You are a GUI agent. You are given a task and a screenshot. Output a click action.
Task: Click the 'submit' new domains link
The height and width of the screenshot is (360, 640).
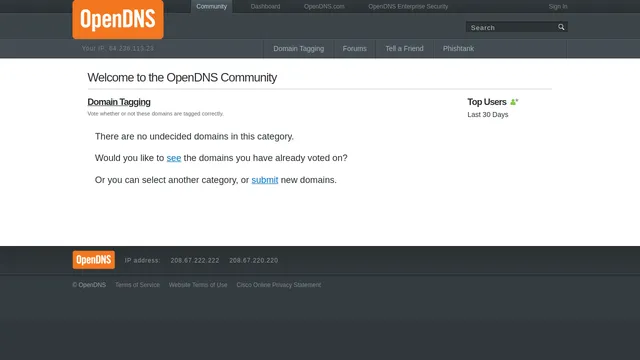[x=265, y=180]
